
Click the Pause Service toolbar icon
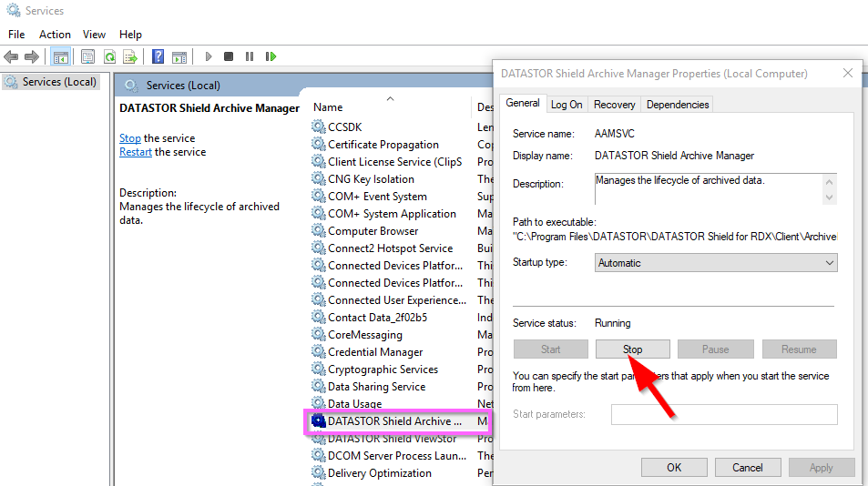click(x=250, y=56)
